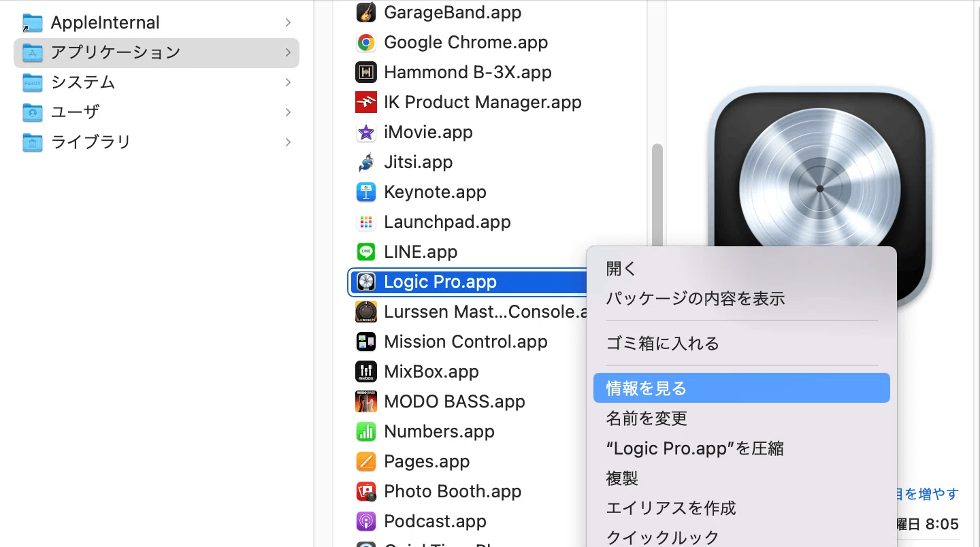This screenshot has height=547, width=980.
Task: Select Mission Control.app file name
Action: tap(465, 342)
